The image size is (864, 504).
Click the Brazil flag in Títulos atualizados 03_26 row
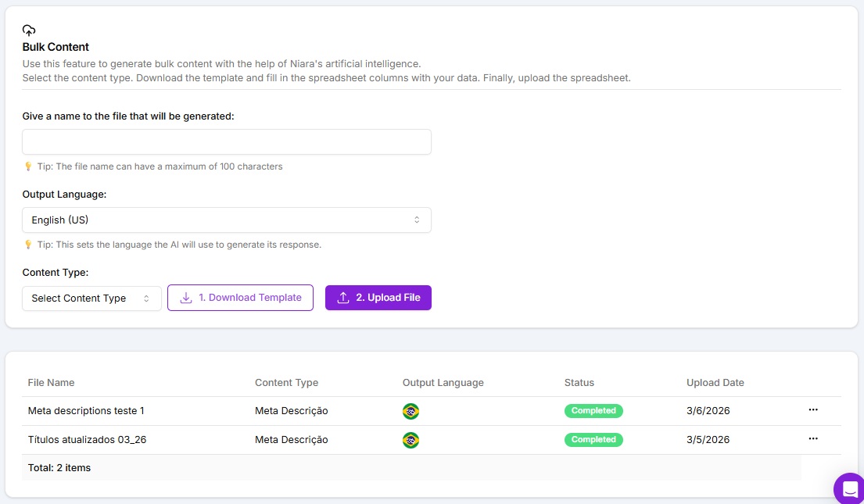coord(410,440)
